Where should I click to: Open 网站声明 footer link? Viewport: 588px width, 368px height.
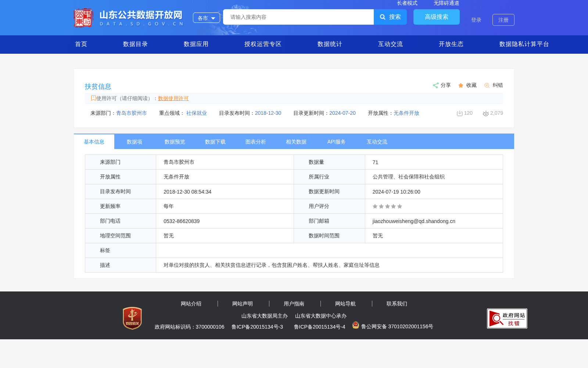(x=243, y=304)
